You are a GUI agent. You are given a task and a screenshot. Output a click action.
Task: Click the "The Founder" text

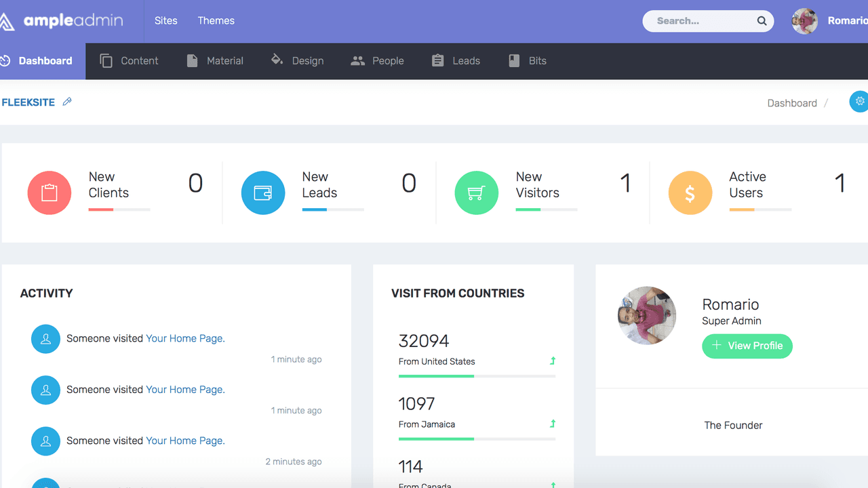click(x=733, y=426)
